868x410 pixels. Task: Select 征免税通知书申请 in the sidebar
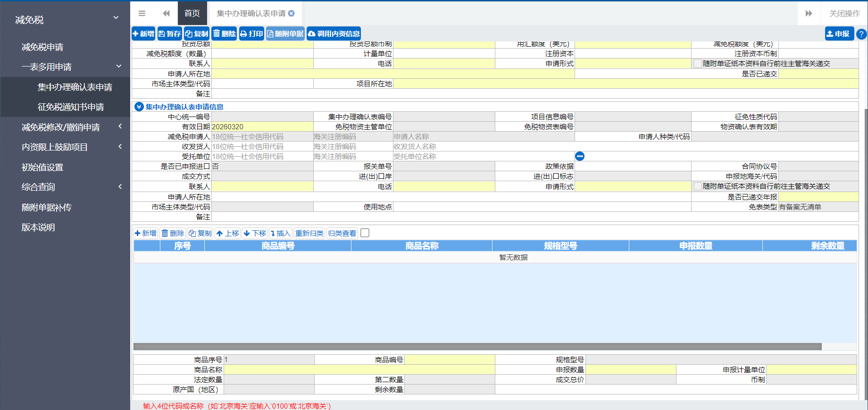(x=71, y=107)
